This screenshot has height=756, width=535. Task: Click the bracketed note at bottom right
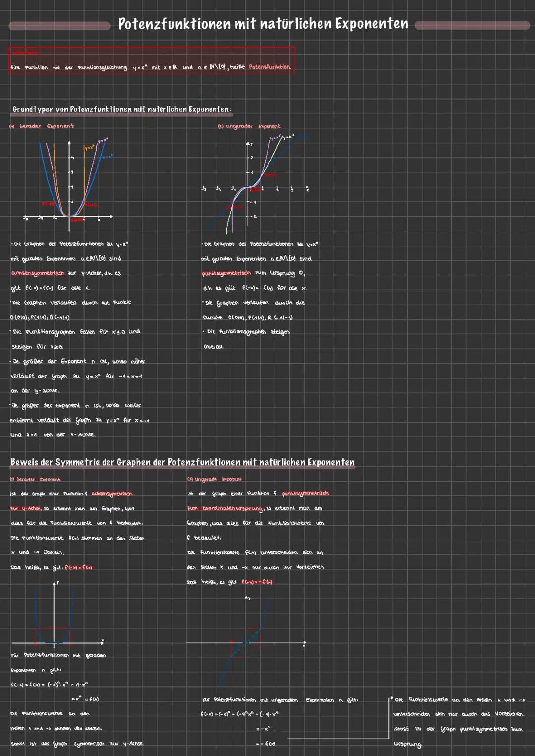(458, 721)
